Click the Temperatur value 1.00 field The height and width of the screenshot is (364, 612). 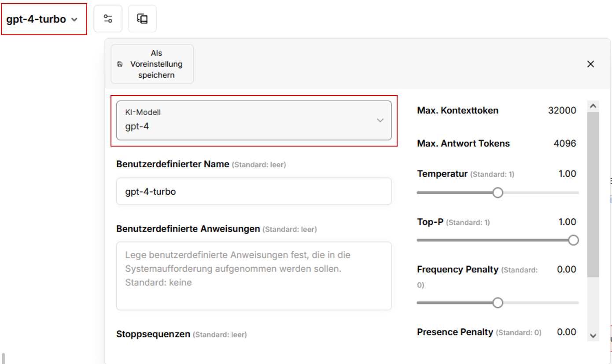point(567,174)
